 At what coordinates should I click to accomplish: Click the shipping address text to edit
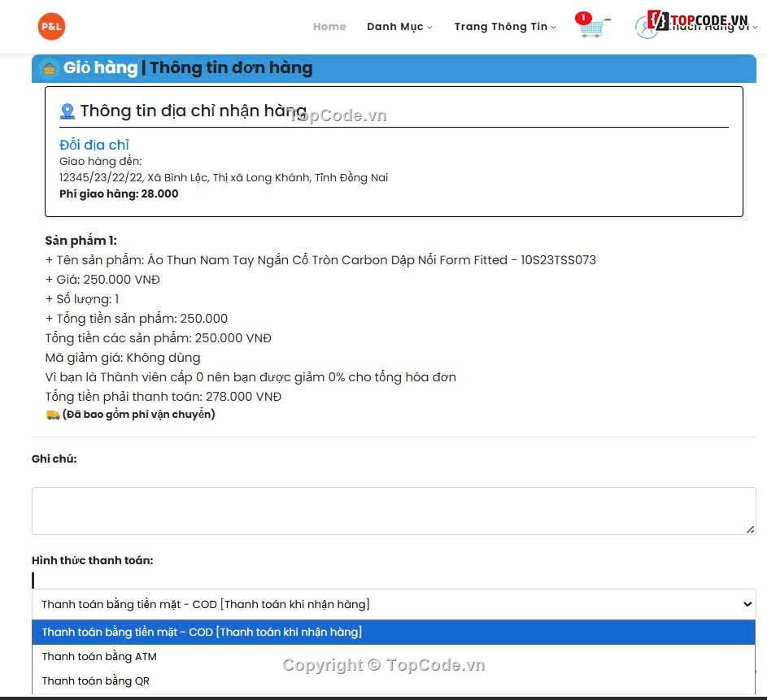[x=224, y=177]
